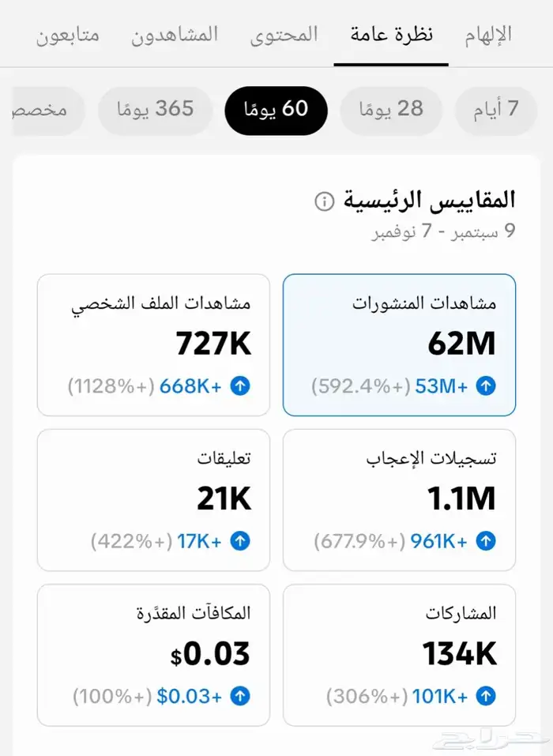Open the المشاهدون tab
The height and width of the screenshot is (756, 553).
[x=175, y=35]
